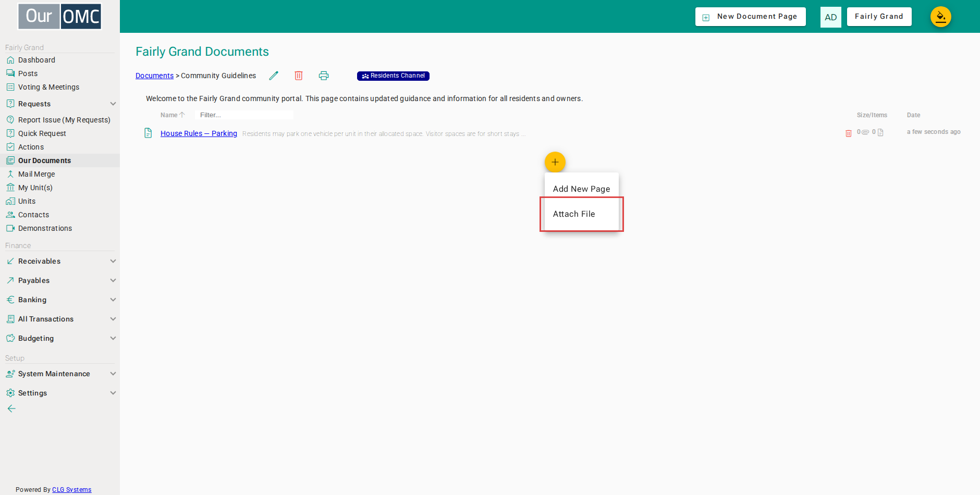
Task: Click the edit pencil icon beside Community Guidelines
Action: [x=274, y=76]
